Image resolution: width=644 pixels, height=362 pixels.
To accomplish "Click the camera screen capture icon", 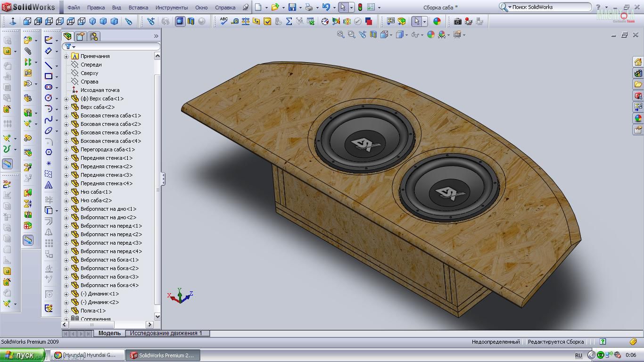I will [457, 22].
